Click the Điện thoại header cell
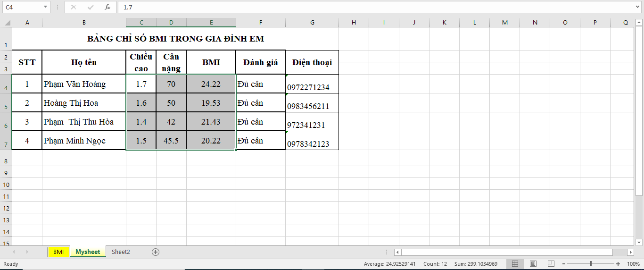This screenshot has height=270, width=644. (x=312, y=62)
